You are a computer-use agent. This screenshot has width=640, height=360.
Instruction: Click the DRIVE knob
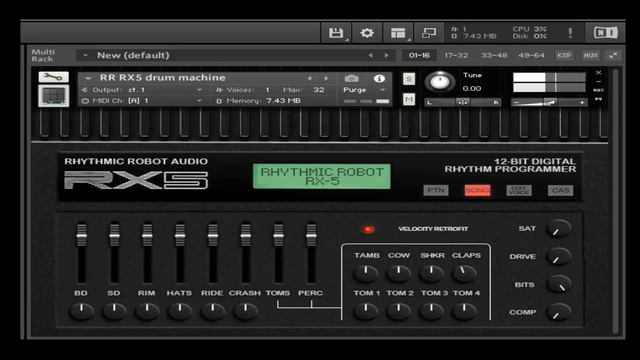point(559,257)
